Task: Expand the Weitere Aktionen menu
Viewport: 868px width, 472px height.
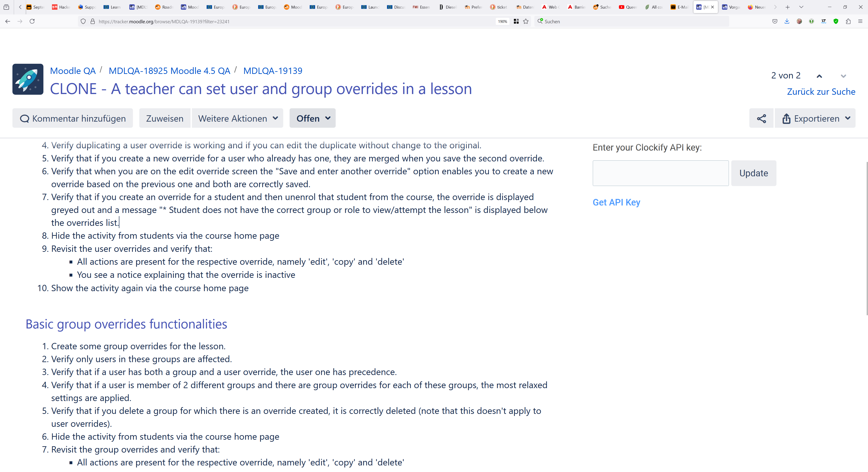Action: pos(238,118)
